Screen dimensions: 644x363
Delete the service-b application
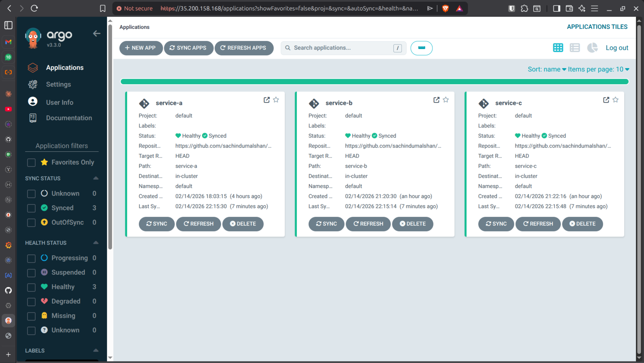(x=413, y=224)
